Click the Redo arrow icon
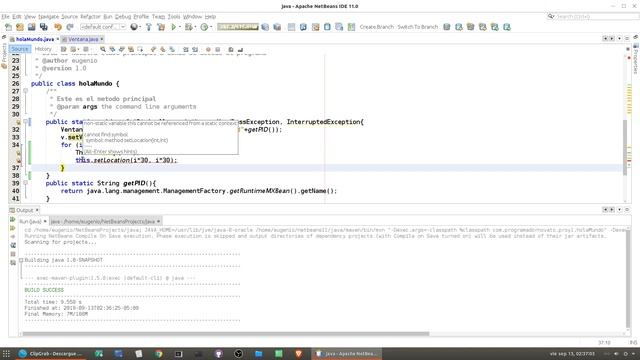This screenshot has height=360, width=640. click(70, 27)
